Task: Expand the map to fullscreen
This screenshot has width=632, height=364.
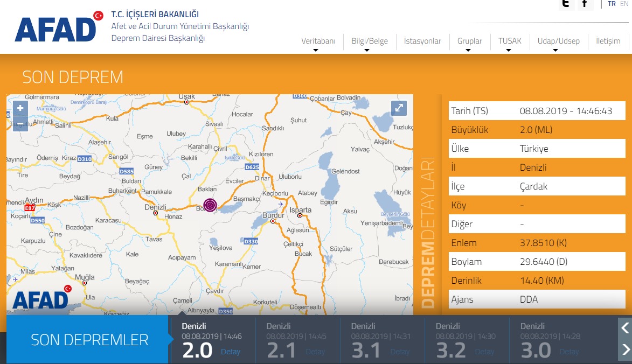Action: [399, 108]
